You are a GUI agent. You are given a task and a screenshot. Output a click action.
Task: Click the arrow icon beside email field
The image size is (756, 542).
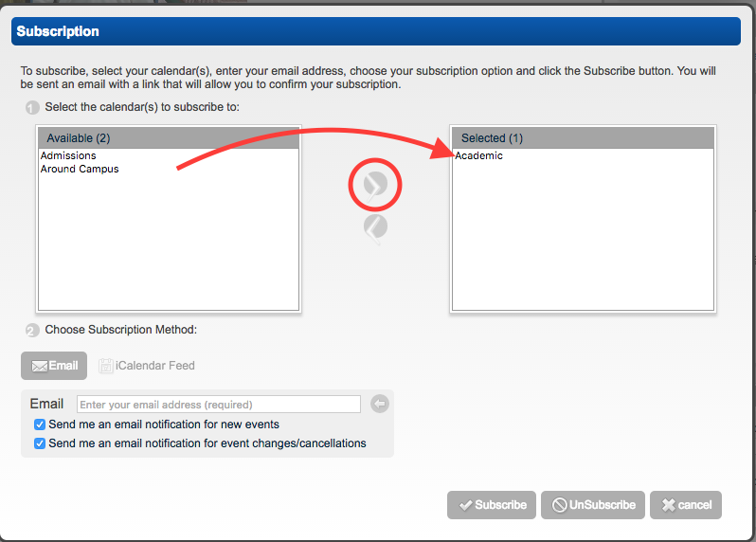[x=379, y=405]
